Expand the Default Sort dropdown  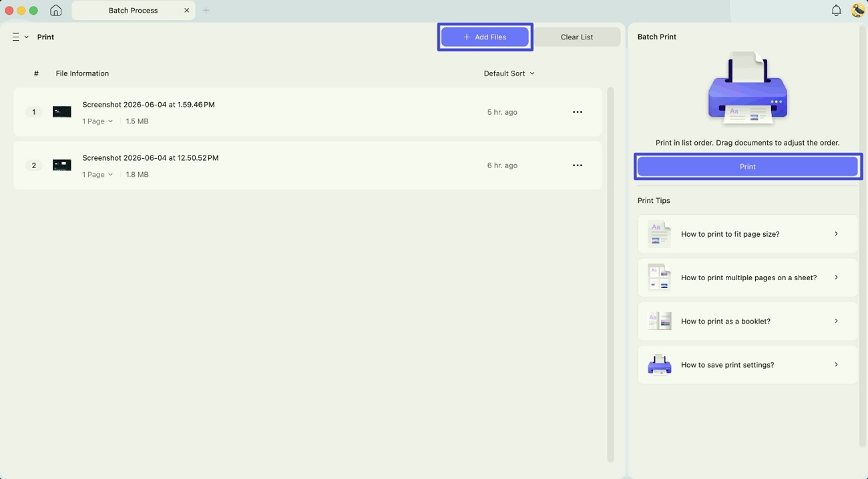pyautogui.click(x=509, y=73)
